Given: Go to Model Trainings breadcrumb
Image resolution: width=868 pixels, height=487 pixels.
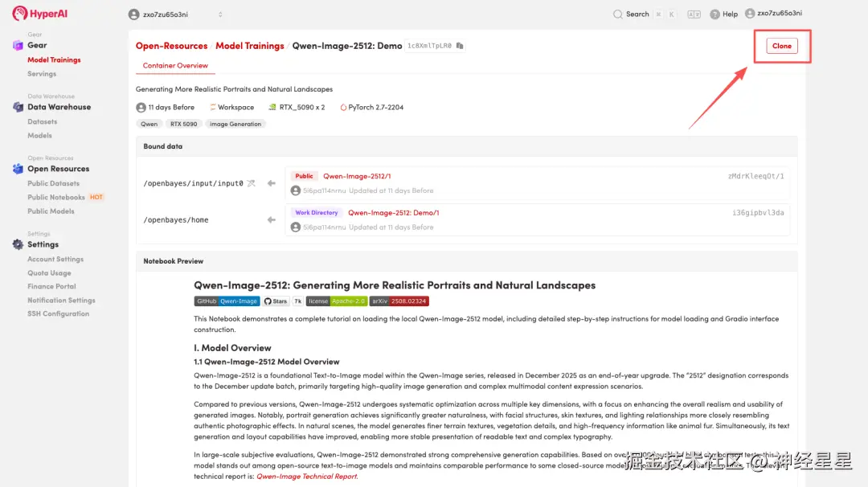Looking at the screenshot, I should 250,46.
